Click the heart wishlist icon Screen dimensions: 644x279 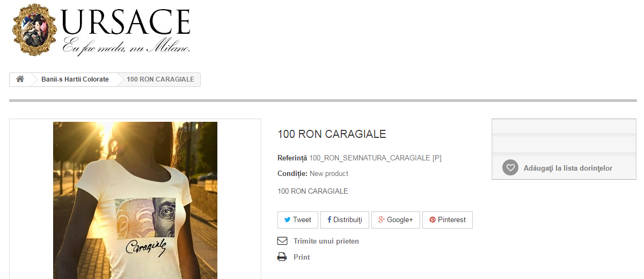click(510, 168)
